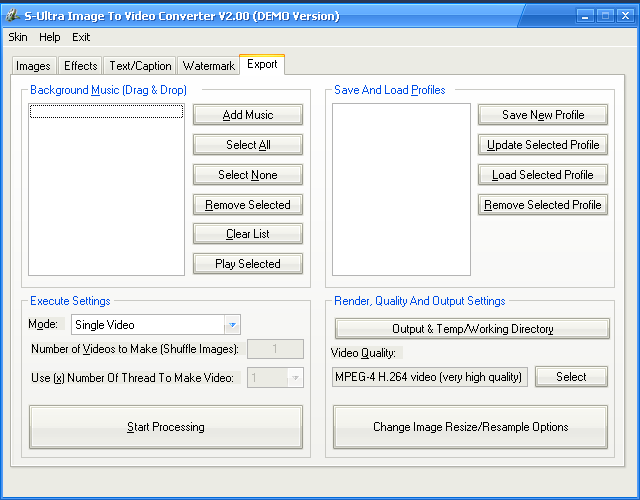Click the Clear List button
640x500 pixels.
[248, 234]
